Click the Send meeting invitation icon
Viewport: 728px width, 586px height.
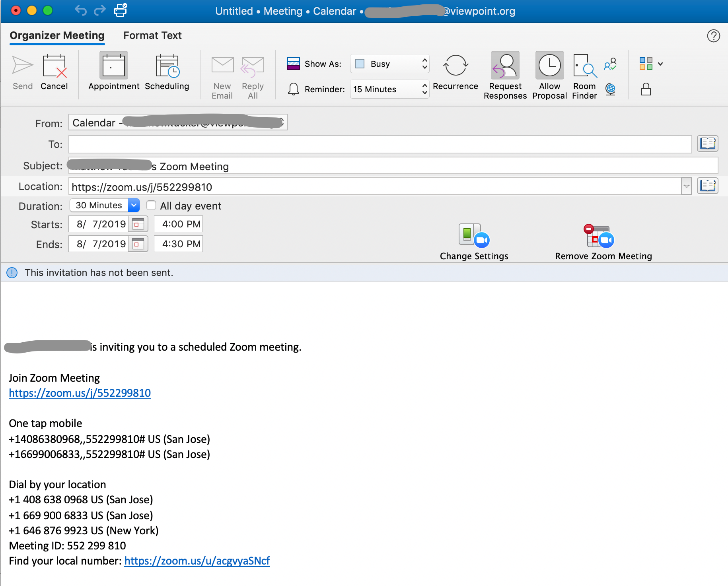coord(23,66)
